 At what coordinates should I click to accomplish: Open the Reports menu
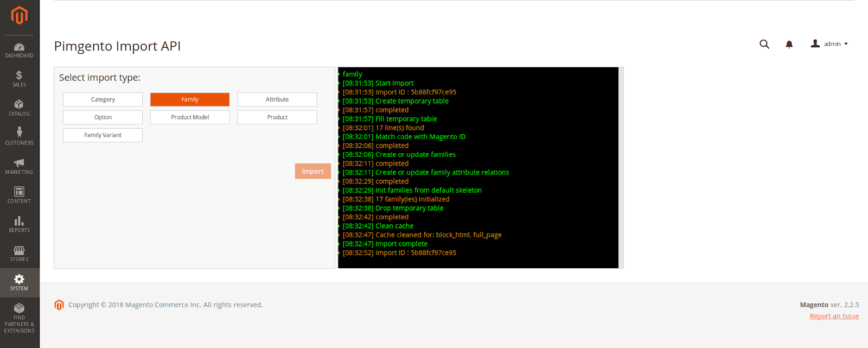20,225
